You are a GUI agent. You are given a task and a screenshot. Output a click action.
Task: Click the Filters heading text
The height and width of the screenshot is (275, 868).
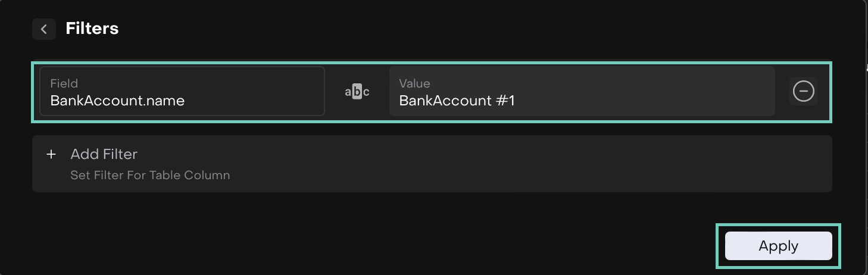coord(92,29)
